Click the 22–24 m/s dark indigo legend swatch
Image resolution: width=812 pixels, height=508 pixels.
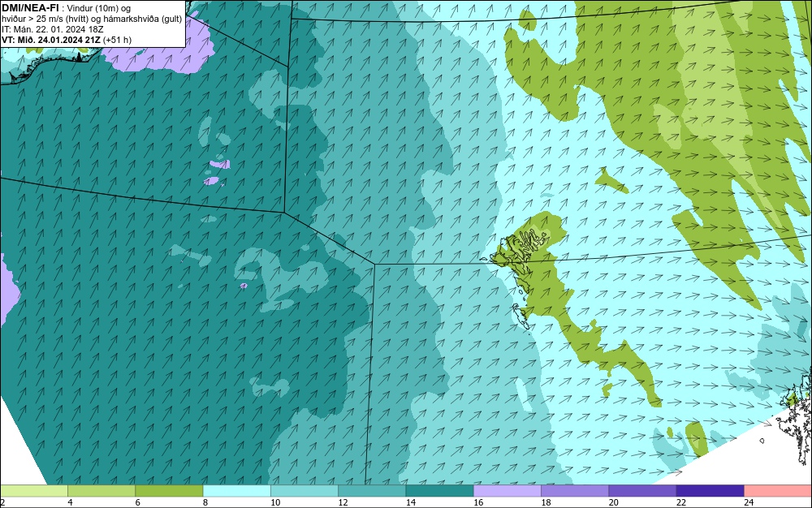pos(710,491)
